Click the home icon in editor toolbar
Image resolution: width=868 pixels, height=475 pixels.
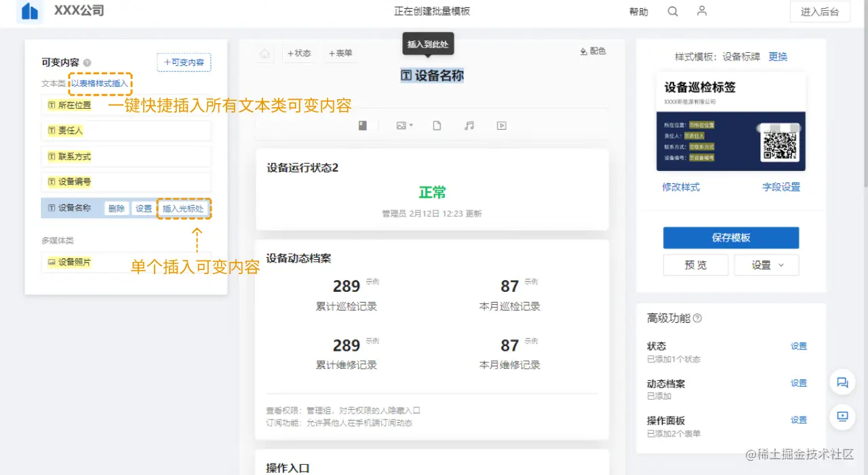[x=265, y=54]
